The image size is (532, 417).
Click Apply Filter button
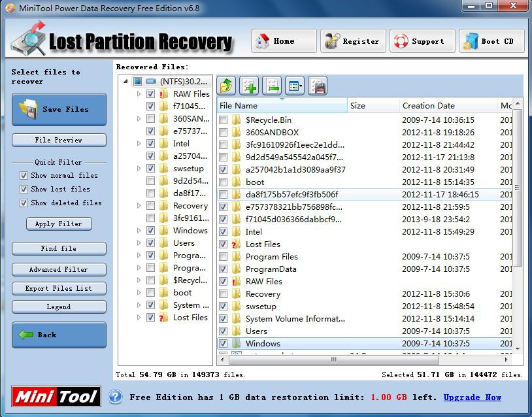59,224
